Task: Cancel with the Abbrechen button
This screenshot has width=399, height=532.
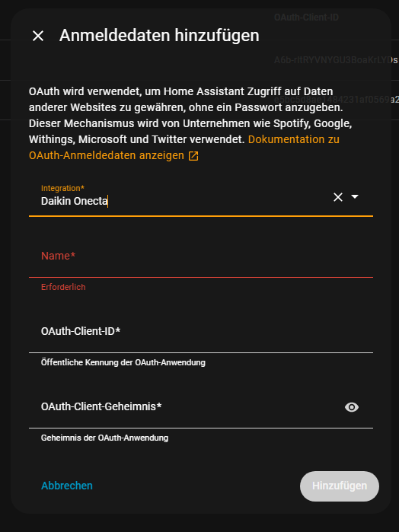Action: pos(67,486)
